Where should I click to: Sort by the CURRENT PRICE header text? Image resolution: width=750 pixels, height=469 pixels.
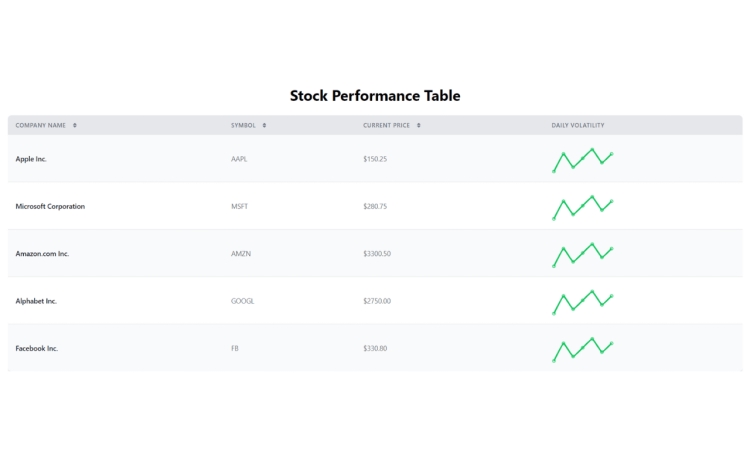point(386,125)
